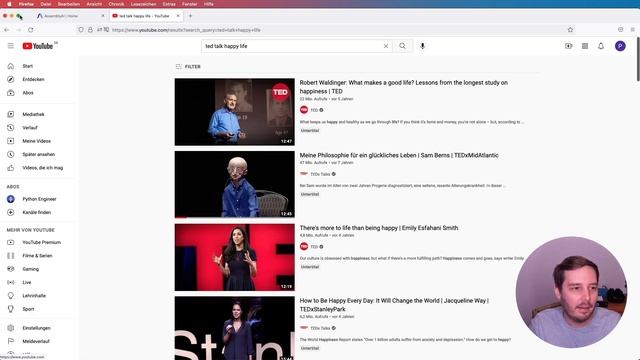Open Bearbeiten menu
Viewport: 640px width, 360px height.
tap(69, 4)
